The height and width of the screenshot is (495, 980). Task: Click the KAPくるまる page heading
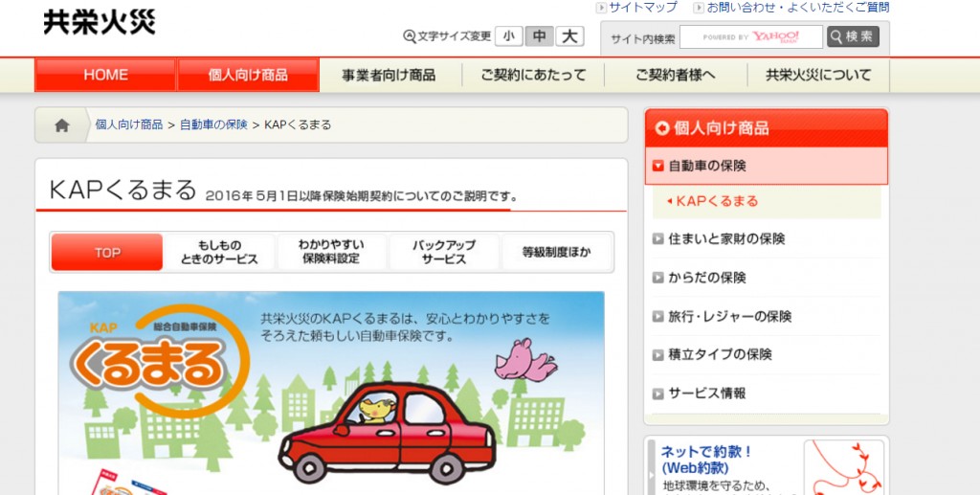point(123,191)
